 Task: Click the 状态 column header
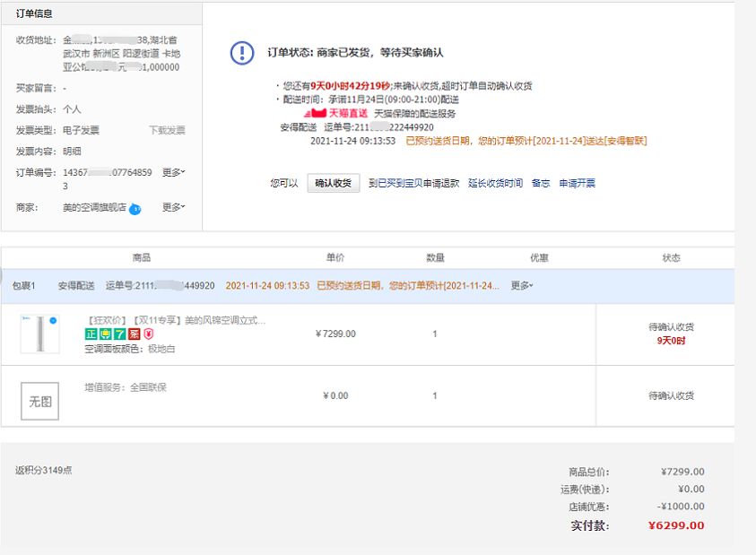click(671, 258)
